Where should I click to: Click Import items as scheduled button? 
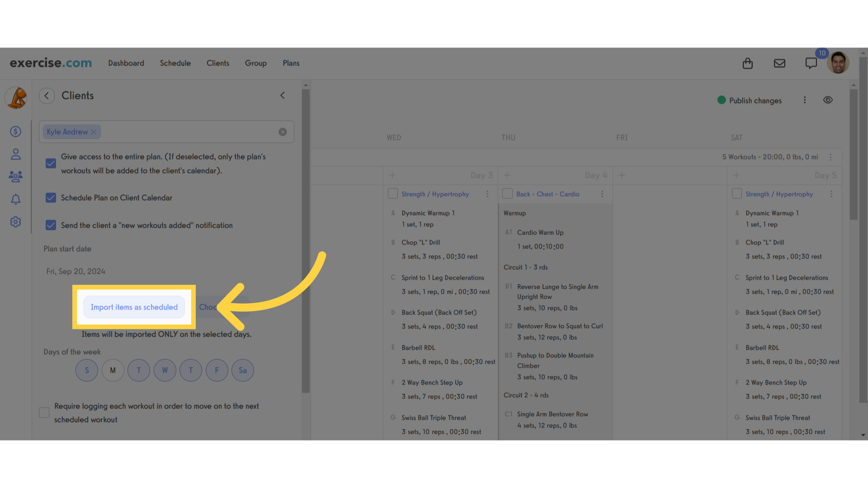click(133, 306)
